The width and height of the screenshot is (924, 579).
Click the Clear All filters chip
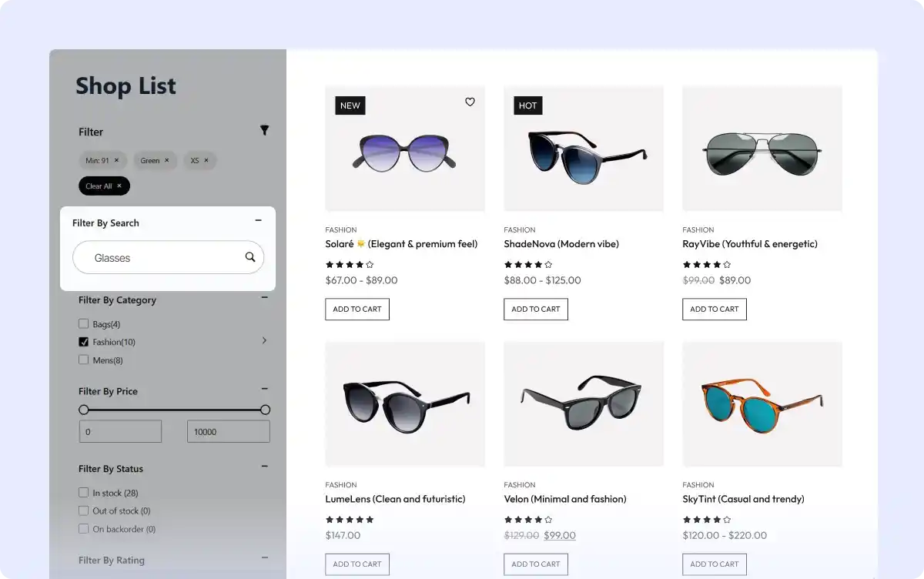[x=104, y=186]
